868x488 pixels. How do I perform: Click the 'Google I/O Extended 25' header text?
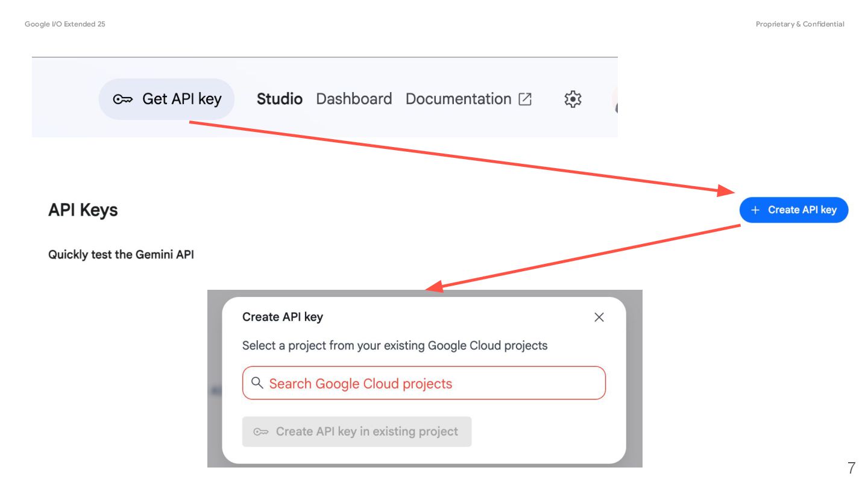point(65,24)
